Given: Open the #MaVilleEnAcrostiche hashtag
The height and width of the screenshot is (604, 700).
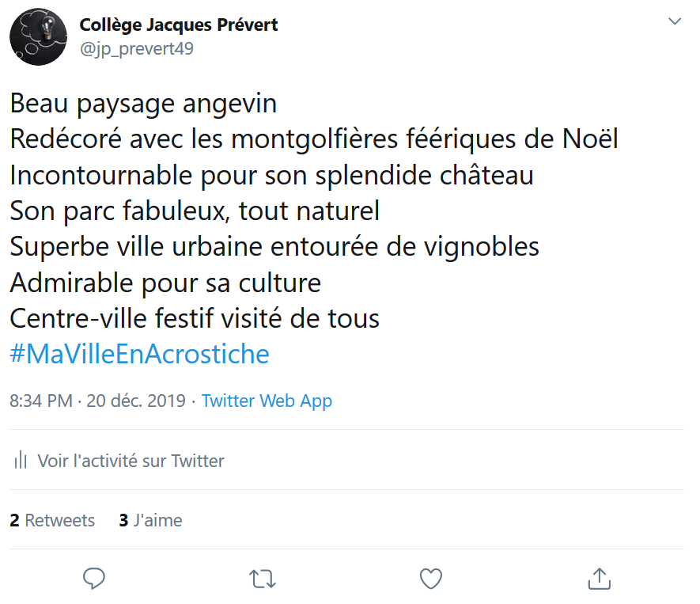Looking at the screenshot, I should click(x=140, y=354).
